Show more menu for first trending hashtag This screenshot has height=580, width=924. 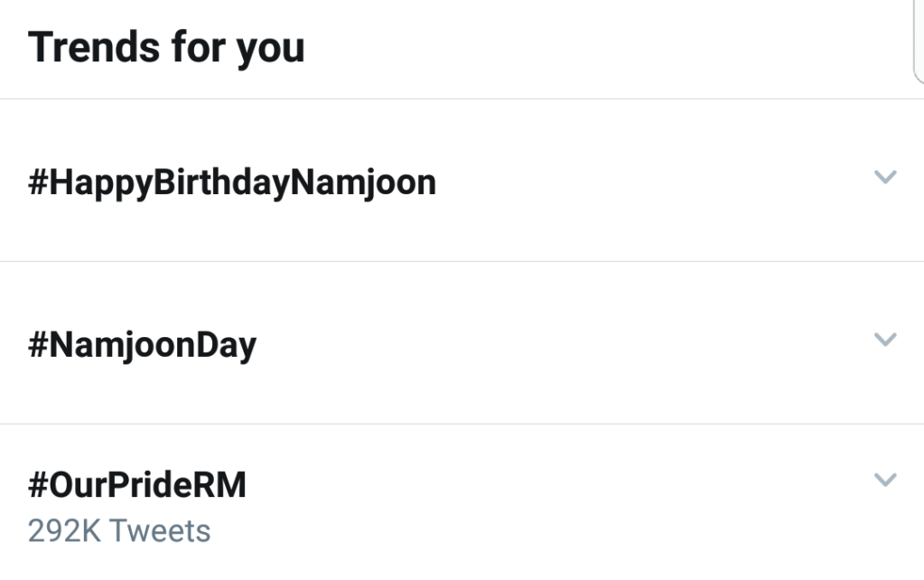(885, 177)
